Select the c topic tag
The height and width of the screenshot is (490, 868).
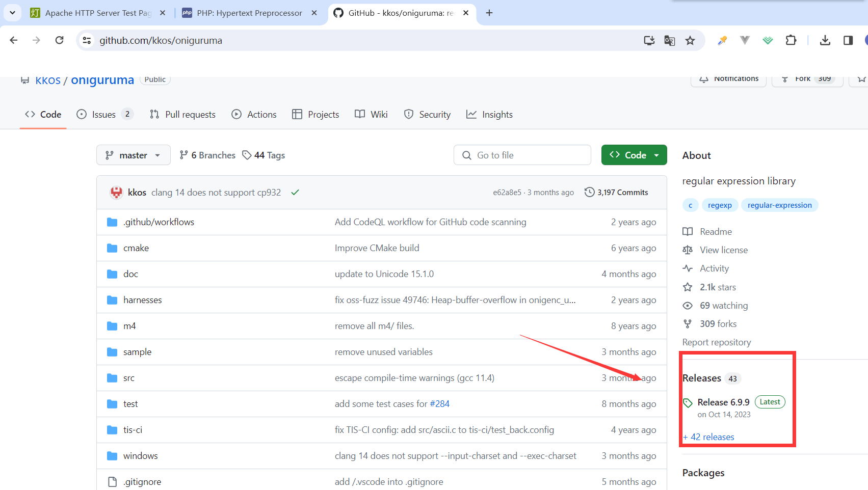(691, 205)
